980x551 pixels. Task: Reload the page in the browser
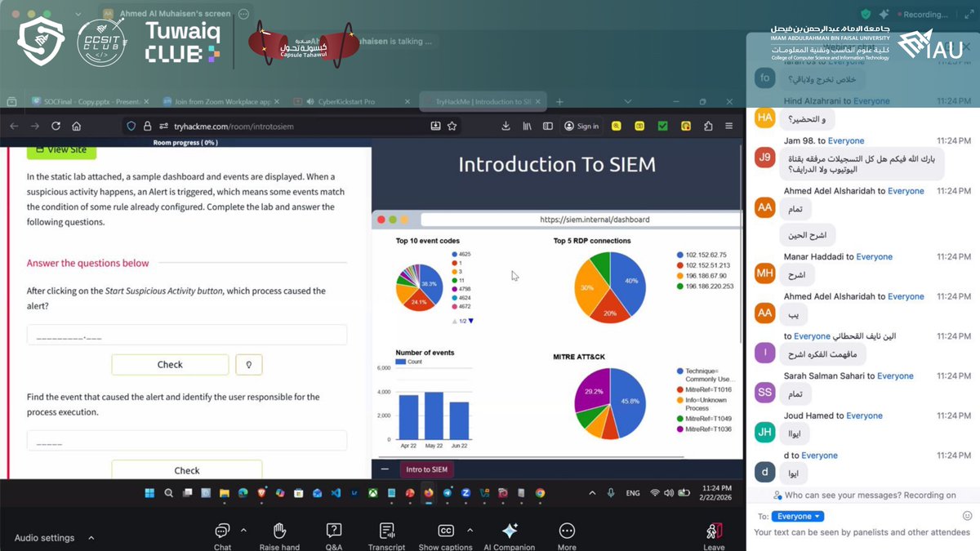56,126
